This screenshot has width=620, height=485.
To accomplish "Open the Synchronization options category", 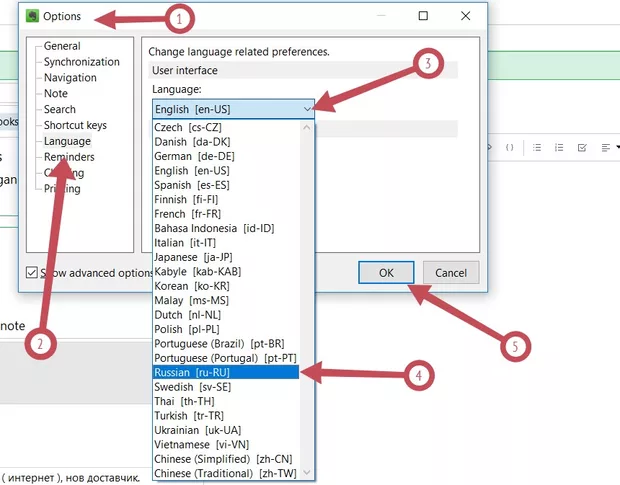I will [81, 62].
